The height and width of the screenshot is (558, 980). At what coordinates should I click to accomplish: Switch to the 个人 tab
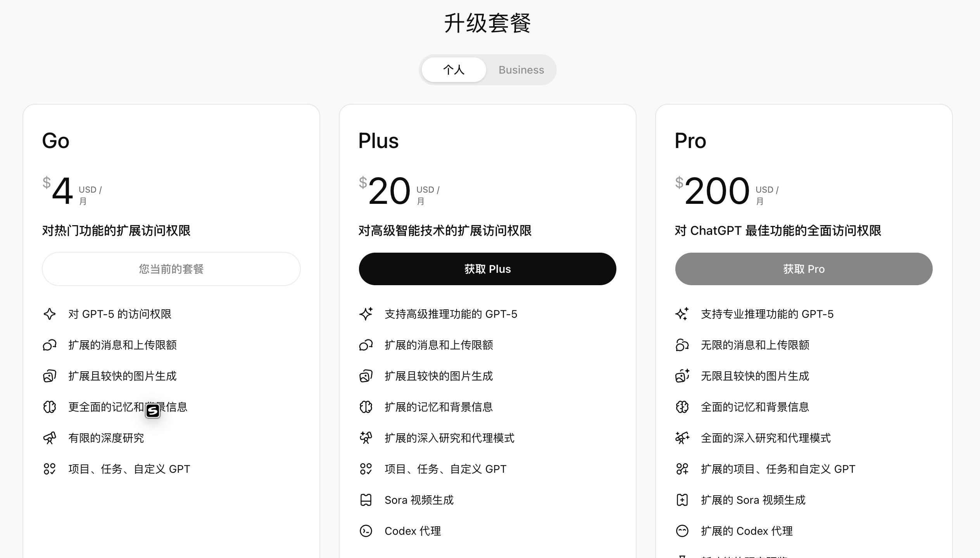tap(454, 70)
